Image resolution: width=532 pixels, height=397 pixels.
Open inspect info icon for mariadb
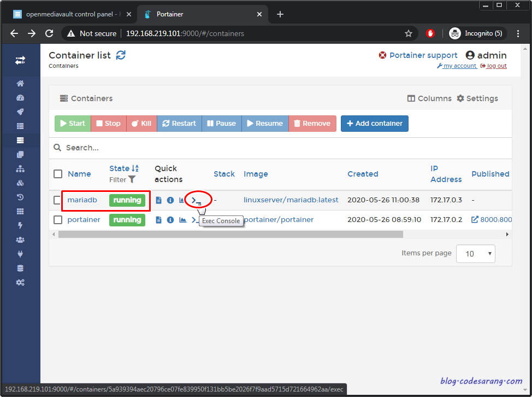[170, 200]
